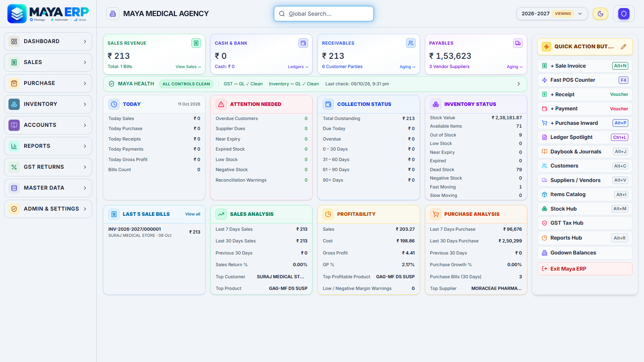Open the 2026-2027 financial year dropdown
This screenshot has width=644, height=362.
pos(552,14)
